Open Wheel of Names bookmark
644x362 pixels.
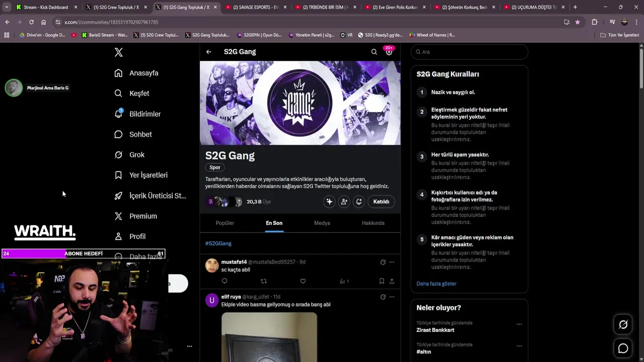coord(432,35)
